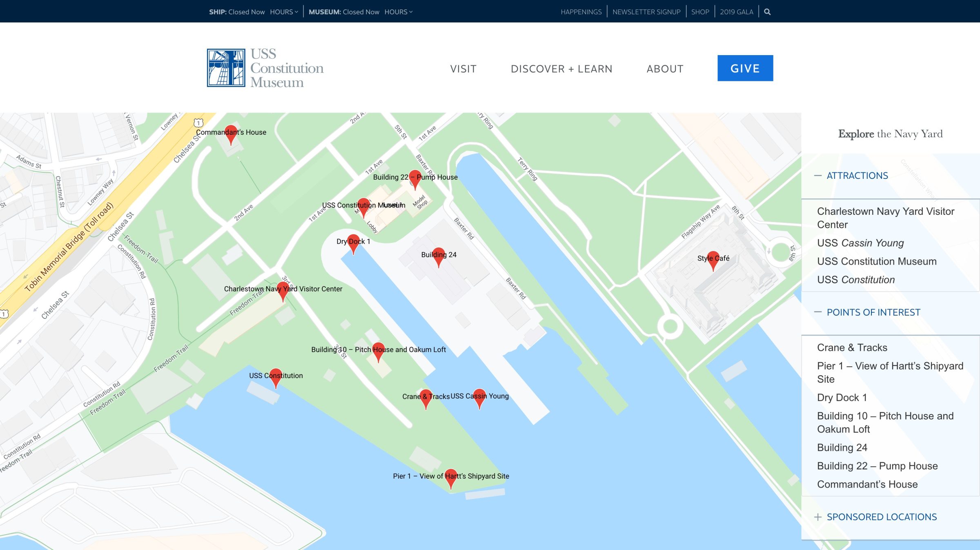Choose Commandant's House in the sidebar
This screenshot has height=550, width=980.
(867, 484)
